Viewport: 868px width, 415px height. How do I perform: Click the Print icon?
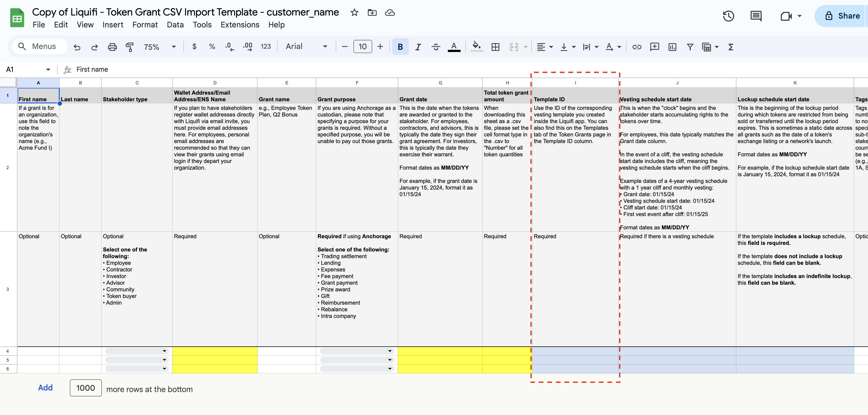point(112,47)
